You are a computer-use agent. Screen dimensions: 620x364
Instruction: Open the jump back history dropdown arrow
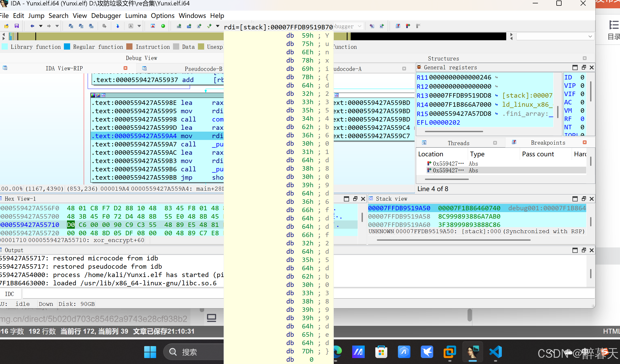41,26
